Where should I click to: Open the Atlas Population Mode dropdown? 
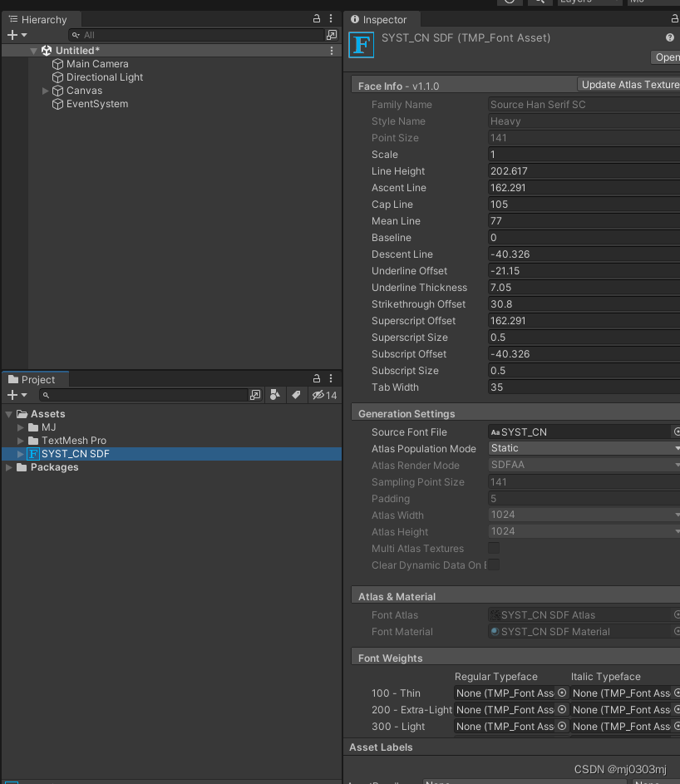pyautogui.click(x=582, y=449)
